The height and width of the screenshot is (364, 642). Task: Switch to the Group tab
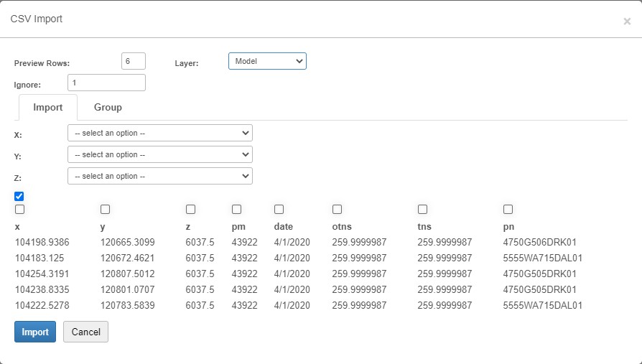click(x=108, y=107)
